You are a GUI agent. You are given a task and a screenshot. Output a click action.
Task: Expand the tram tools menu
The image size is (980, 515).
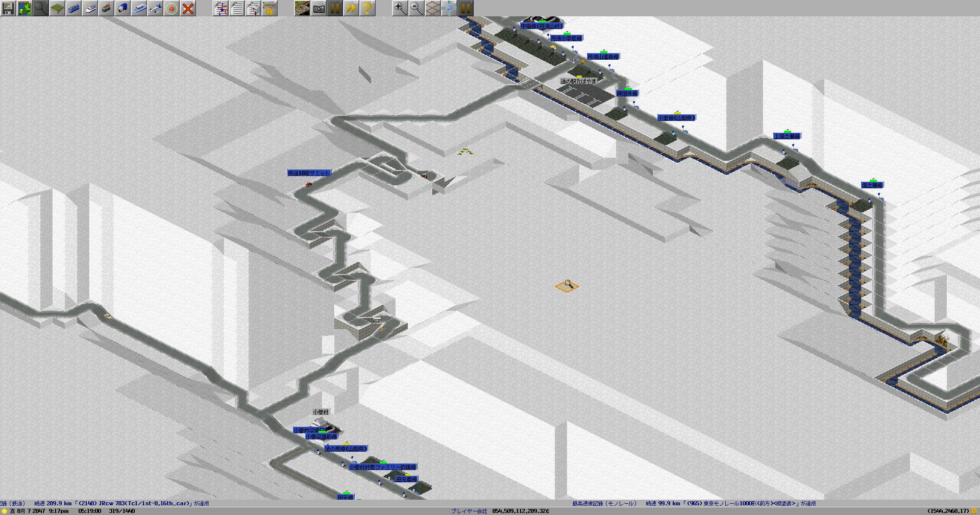pyautogui.click(x=106, y=8)
